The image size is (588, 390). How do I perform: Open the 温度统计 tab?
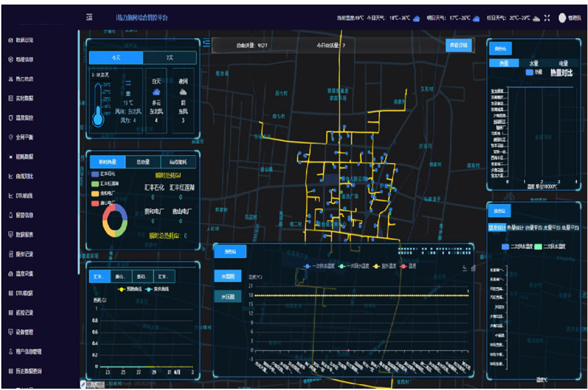click(497, 228)
